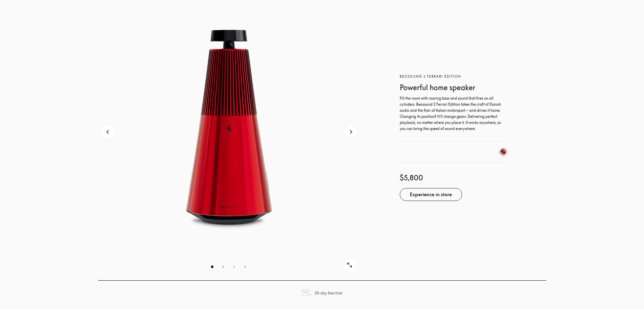Select the second carousel dot

[x=223, y=267]
